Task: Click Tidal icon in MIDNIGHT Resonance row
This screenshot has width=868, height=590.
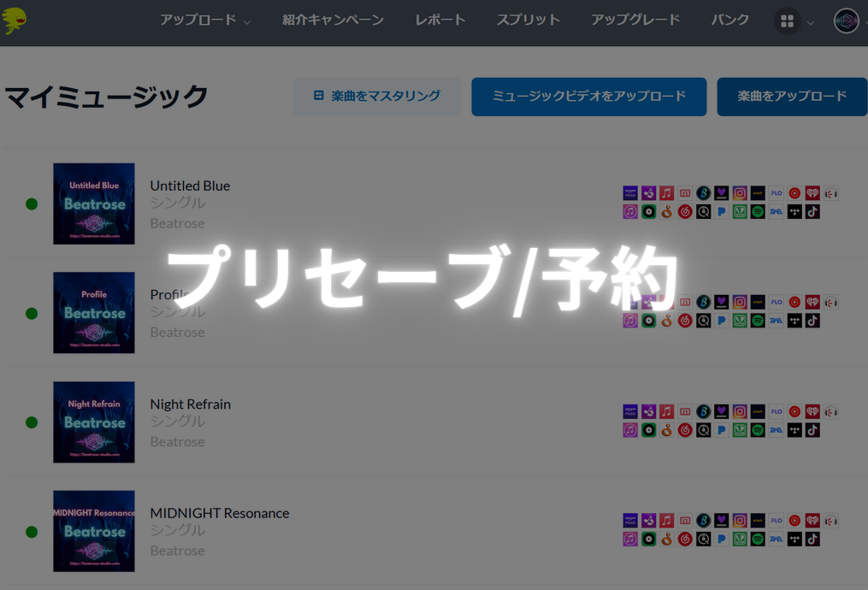Action: 794,540
